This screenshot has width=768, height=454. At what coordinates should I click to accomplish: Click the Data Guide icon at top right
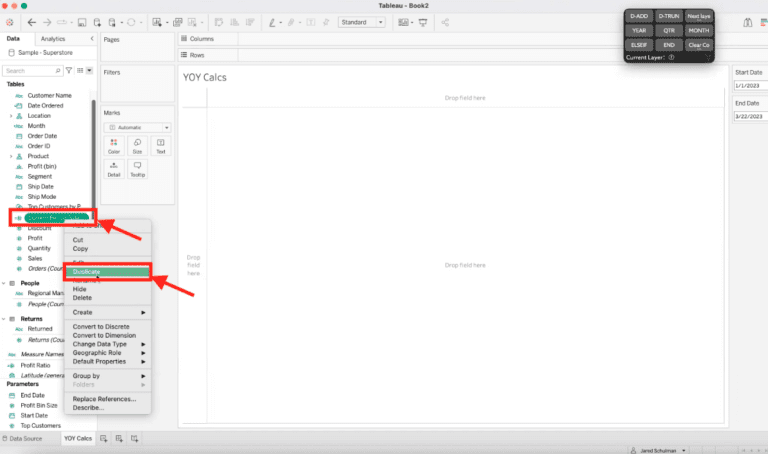pyautogui.click(x=747, y=23)
